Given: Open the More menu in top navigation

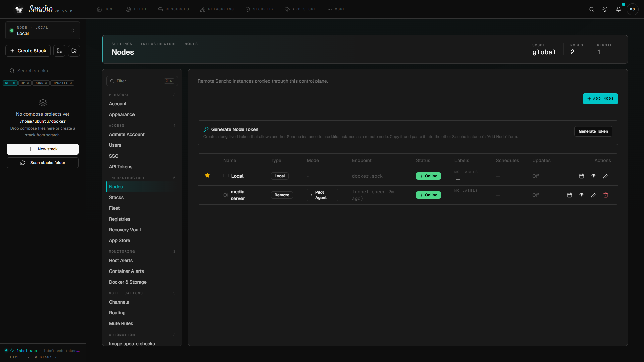Looking at the screenshot, I should 336,9.
